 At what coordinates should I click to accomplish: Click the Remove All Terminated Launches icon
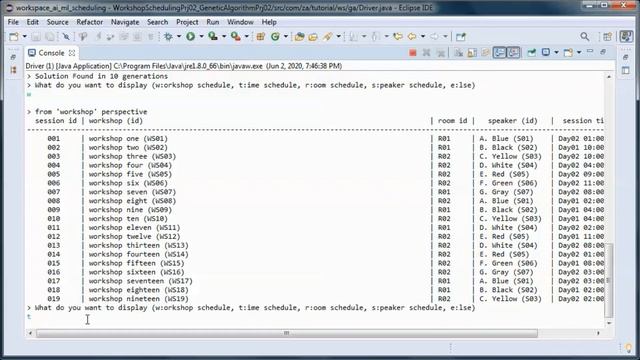click(x=441, y=53)
